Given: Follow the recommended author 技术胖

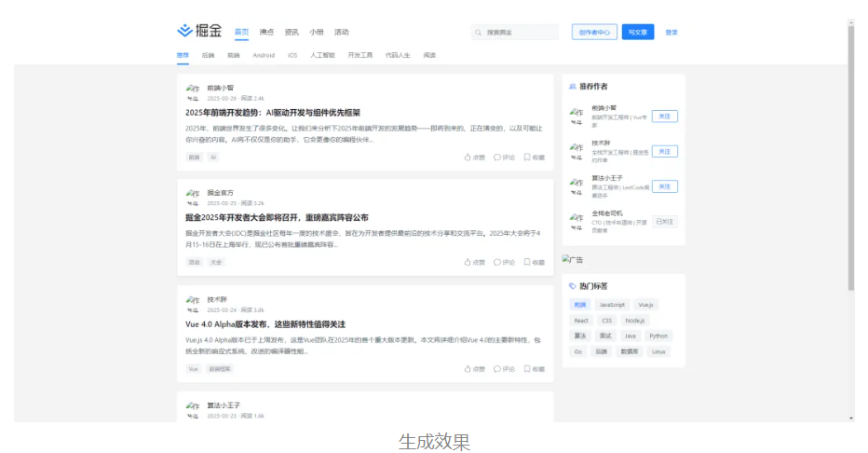Looking at the screenshot, I should (664, 151).
